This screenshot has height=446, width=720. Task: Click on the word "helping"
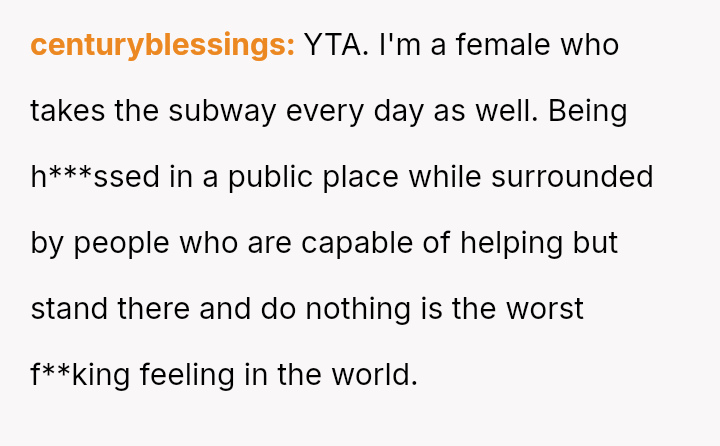pyautogui.click(x=511, y=244)
